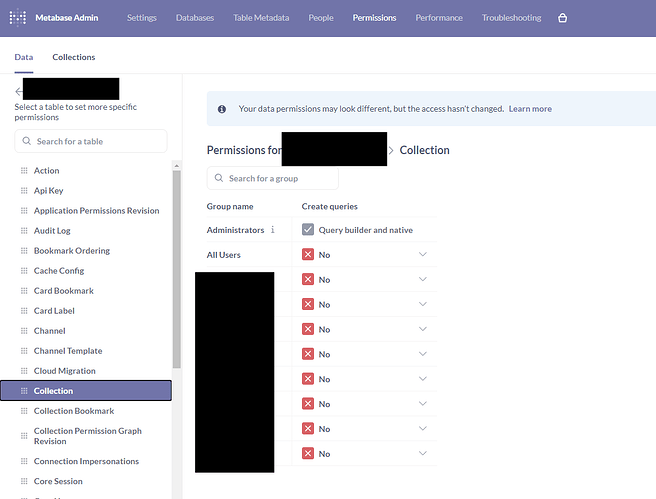Click the Bookmark Ordering table icon
The height and width of the screenshot is (499, 656).
[24, 251]
